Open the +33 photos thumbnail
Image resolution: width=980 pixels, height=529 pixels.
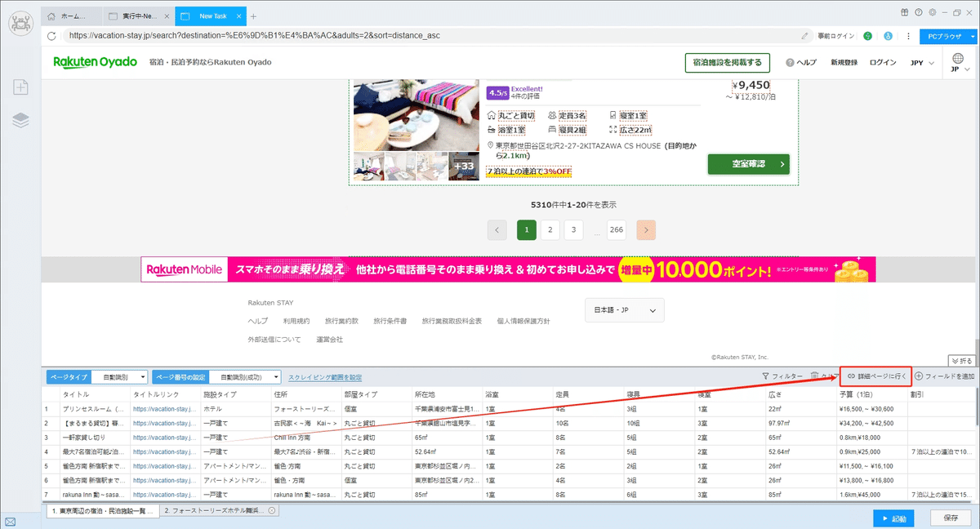click(463, 166)
